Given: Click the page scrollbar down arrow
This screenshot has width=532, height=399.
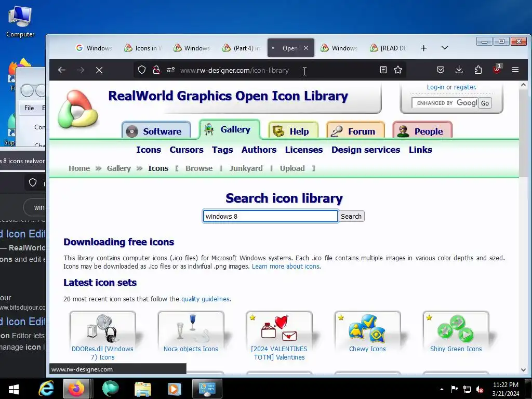Looking at the screenshot, I should point(523,370).
